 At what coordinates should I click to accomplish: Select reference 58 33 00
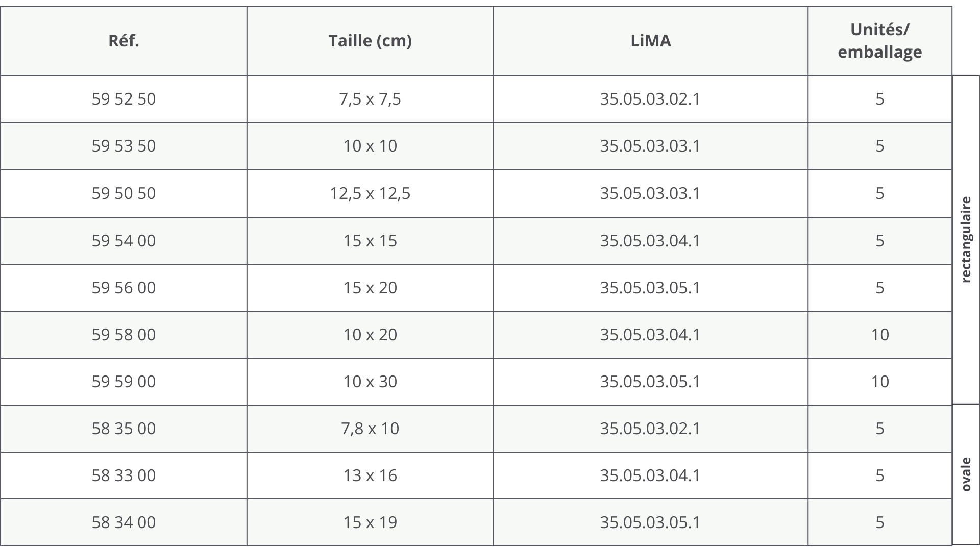tap(124, 475)
